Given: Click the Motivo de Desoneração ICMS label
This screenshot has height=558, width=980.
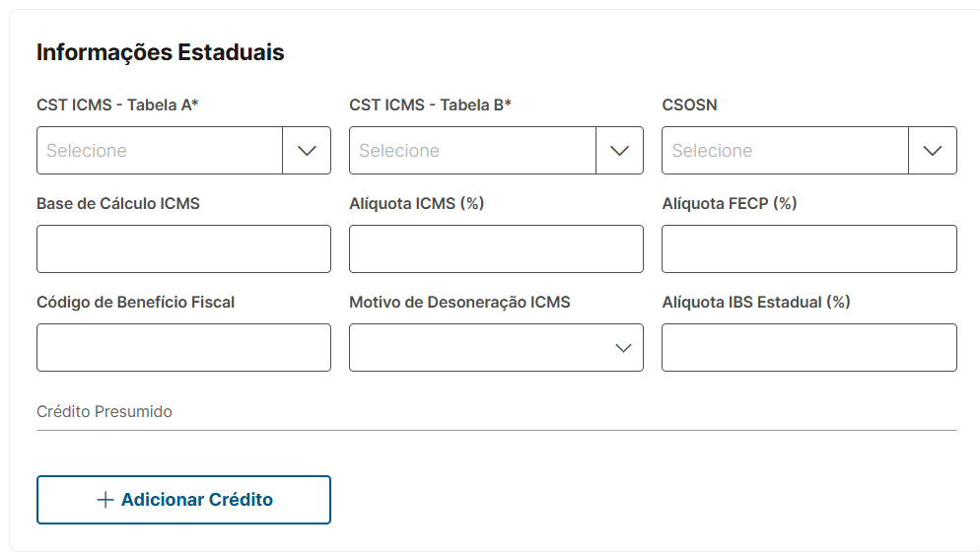Looking at the screenshot, I should [459, 302].
